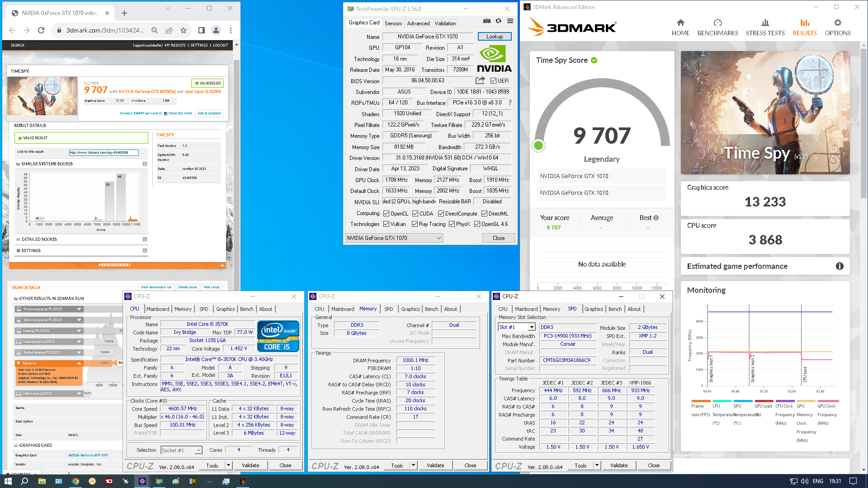
Task: Take a GPU-Z screenshot with camera icon
Action: tap(486, 21)
